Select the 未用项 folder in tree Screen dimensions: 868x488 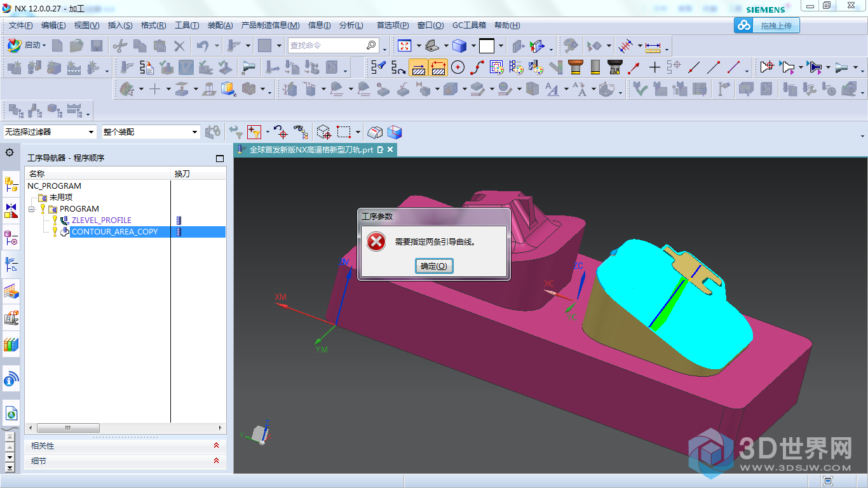pyautogui.click(x=61, y=198)
